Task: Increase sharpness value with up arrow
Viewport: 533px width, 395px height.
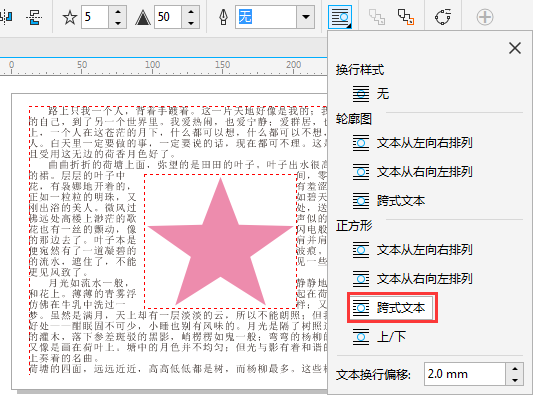Action: pyautogui.click(x=191, y=12)
